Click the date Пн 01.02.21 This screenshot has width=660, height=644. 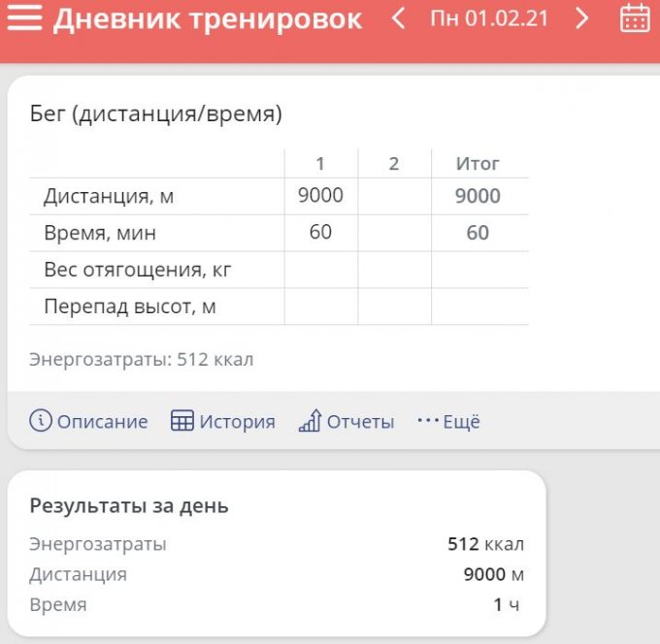point(489,18)
